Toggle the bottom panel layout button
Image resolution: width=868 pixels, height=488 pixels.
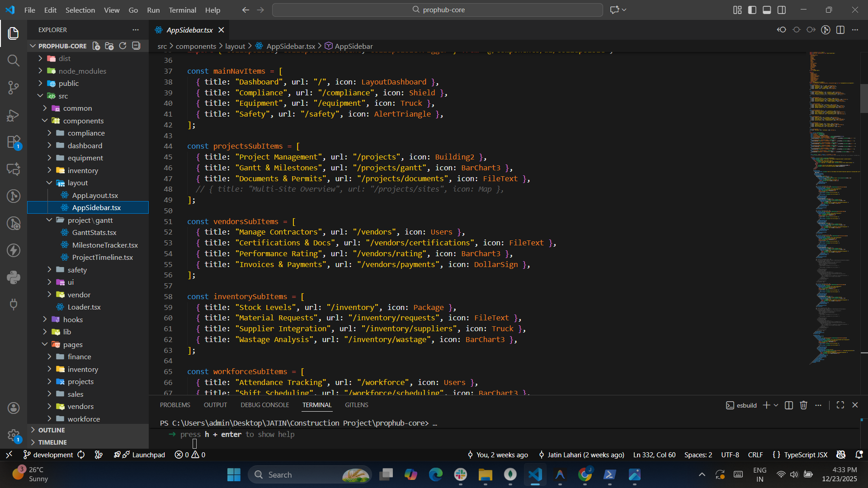click(x=767, y=10)
